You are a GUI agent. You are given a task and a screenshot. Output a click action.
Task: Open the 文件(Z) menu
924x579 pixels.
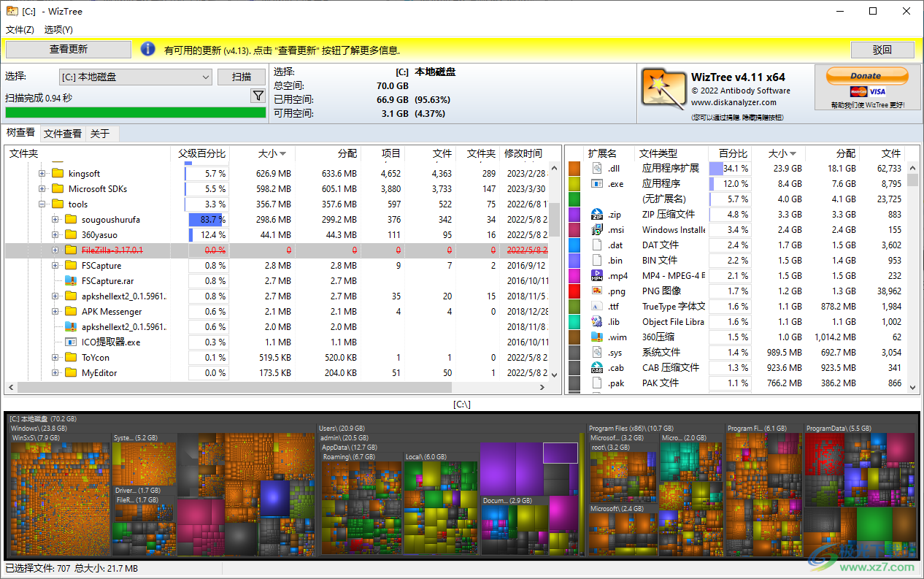(20, 30)
